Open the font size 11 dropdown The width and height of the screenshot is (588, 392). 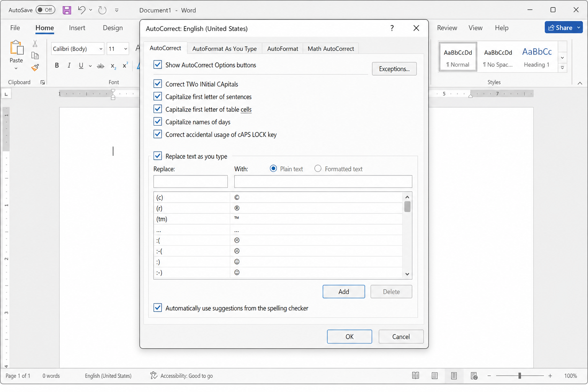(126, 49)
